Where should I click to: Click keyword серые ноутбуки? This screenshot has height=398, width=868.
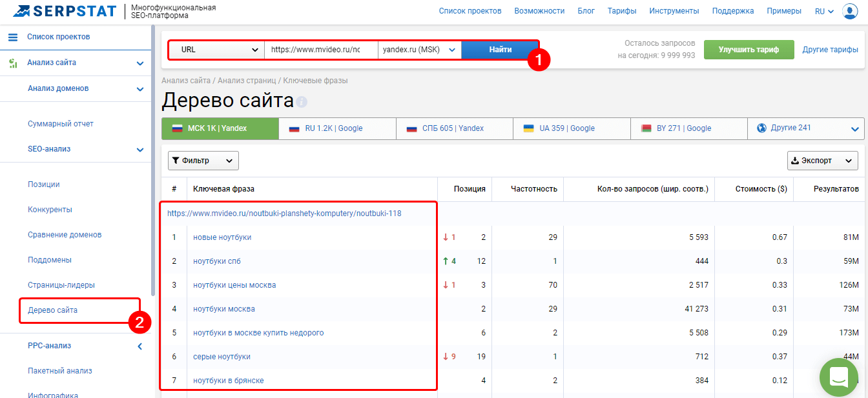(222, 357)
